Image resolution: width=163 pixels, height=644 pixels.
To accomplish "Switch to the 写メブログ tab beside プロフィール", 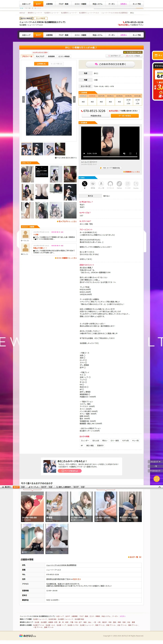I will (x=40, y=56).
